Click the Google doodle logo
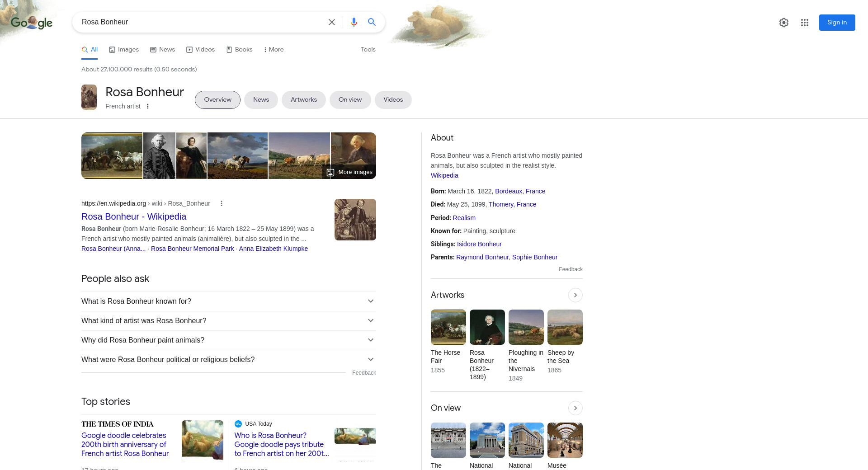This screenshot has height=470, width=868. pos(32,22)
